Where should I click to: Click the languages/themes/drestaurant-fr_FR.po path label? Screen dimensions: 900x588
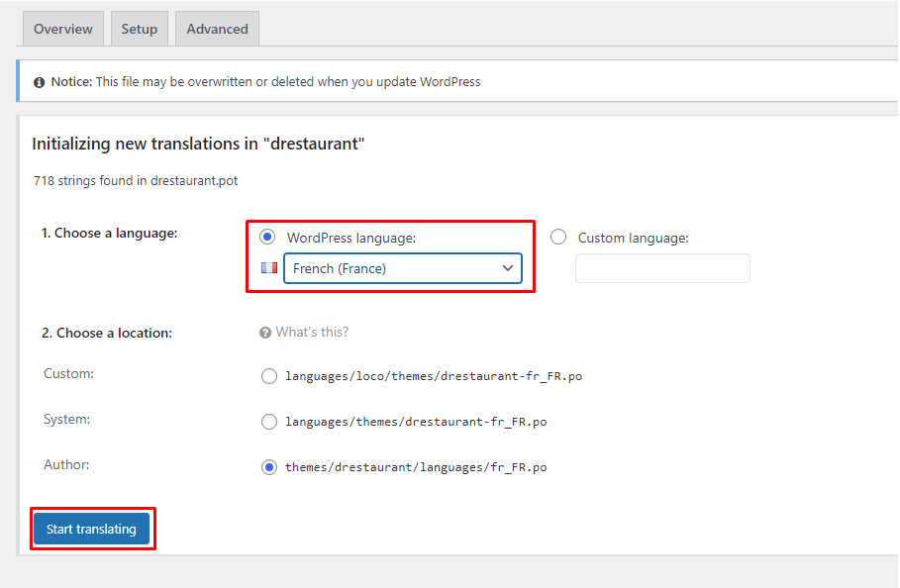point(416,422)
